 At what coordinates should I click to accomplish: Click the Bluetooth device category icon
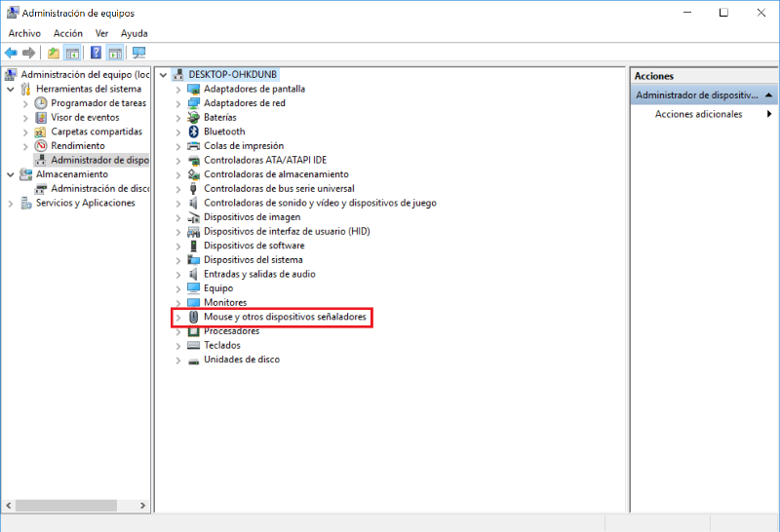pos(193,132)
